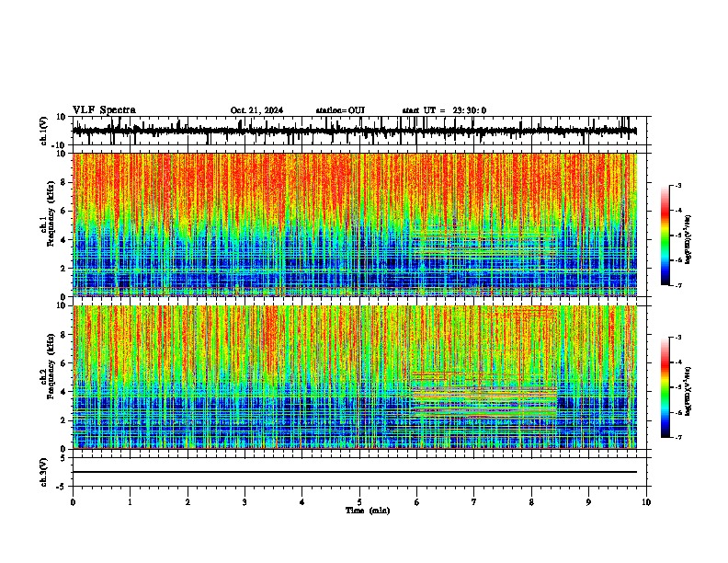The width and height of the screenshot is (728, 563).
Task: Click the ch.1 spectrogram color scale bar
Action: (665, 236)
